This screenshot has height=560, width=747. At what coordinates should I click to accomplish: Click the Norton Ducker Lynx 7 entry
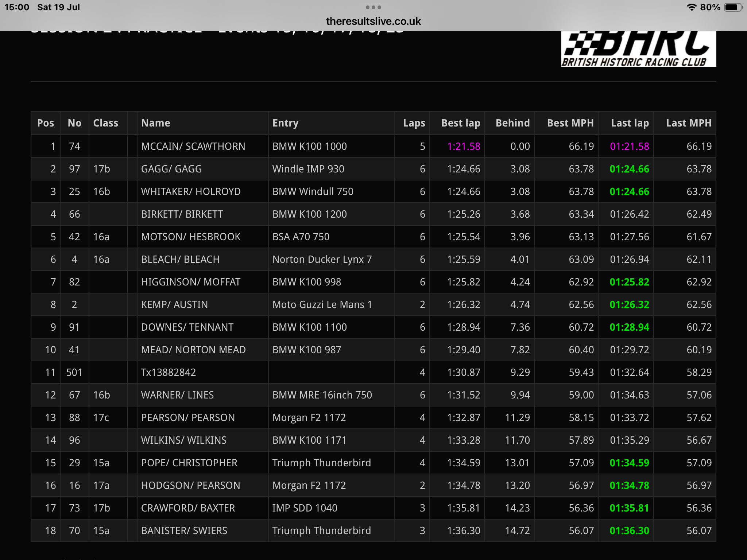[322, 260]
